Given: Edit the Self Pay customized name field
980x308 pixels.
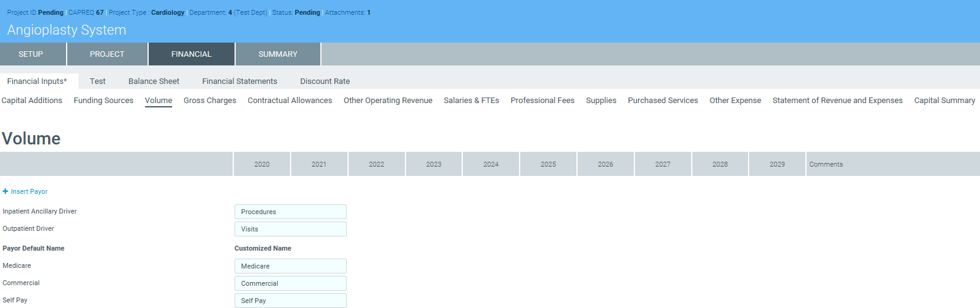Looking at the screenshot, I should tap(290, 301).
